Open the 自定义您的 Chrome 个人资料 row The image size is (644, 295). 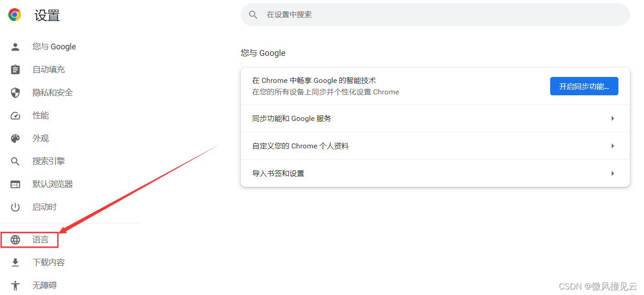pyautogui.click(x=435, y=146)
